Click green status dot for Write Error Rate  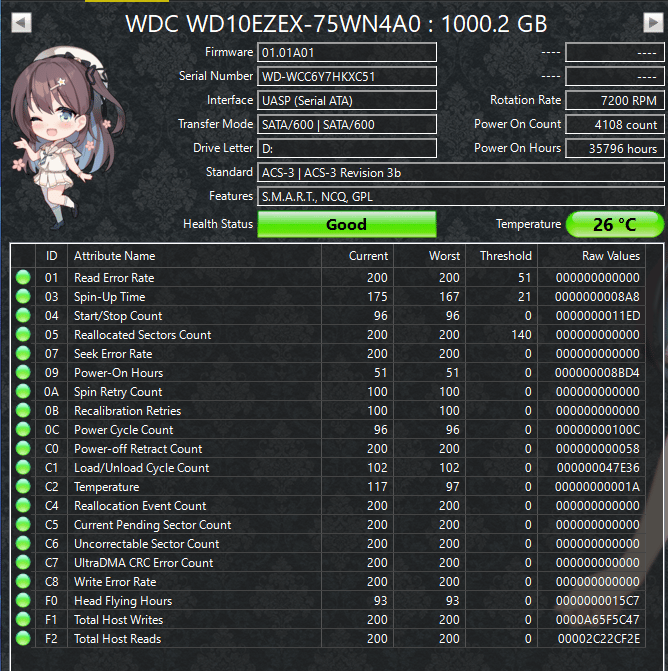pos(23,582)
